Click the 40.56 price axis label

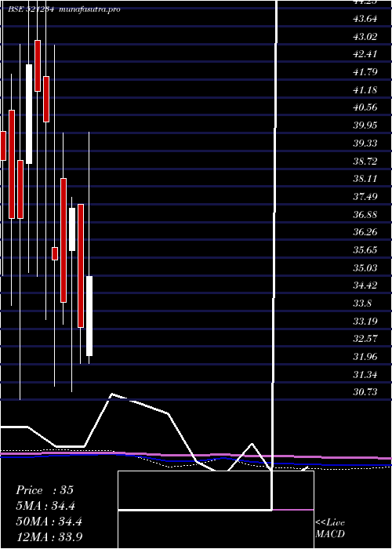coord(365,107)
